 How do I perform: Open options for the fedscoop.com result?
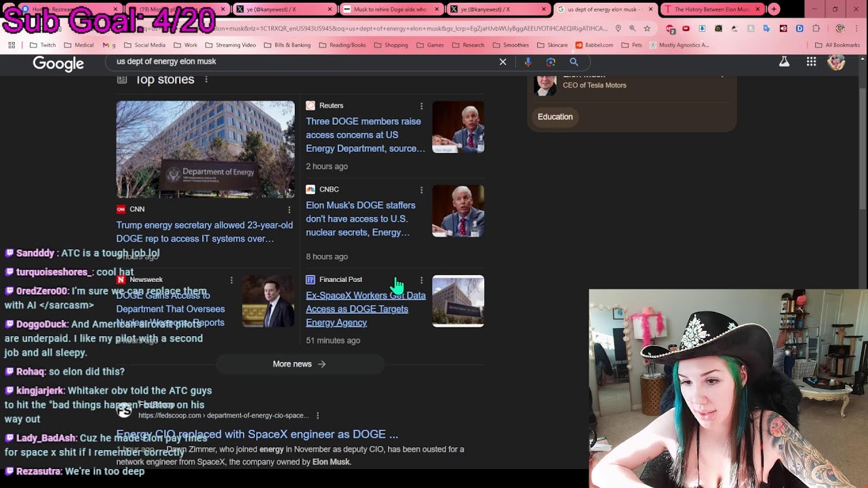(317, 415)
